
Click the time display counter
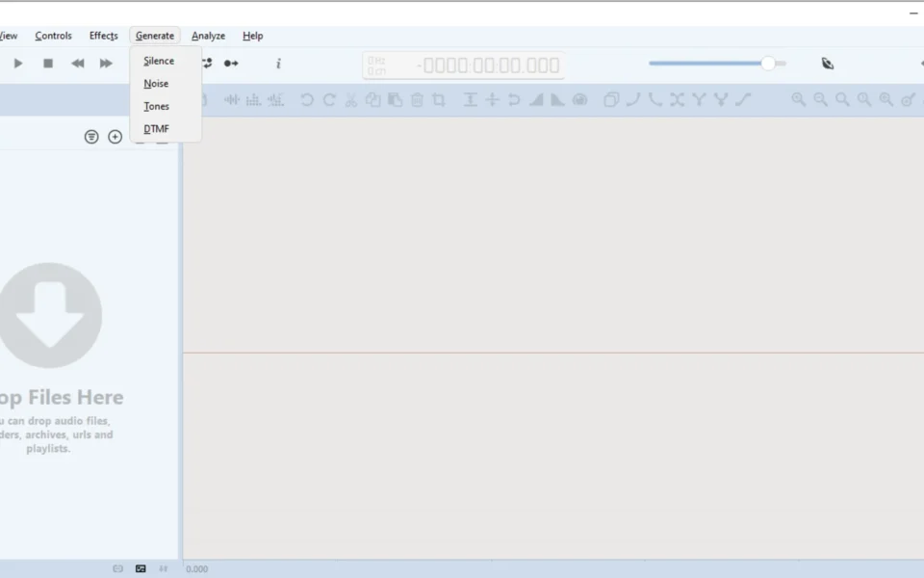[x=464, y=65]
